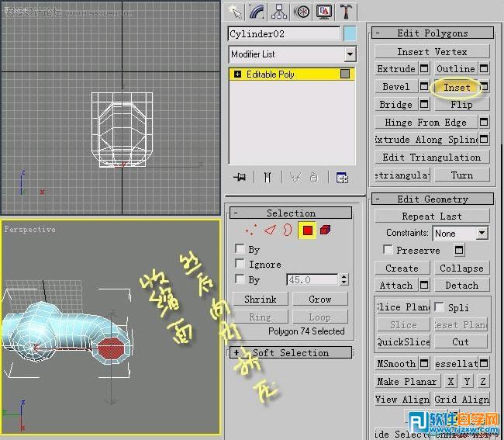Enable the By angle checkbox
Screen dimensions: 504x440
point(240,279)
